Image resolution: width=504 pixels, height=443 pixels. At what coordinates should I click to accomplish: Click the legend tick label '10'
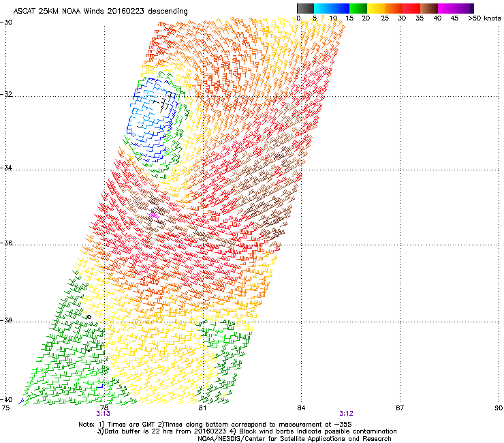pos(333,18)
